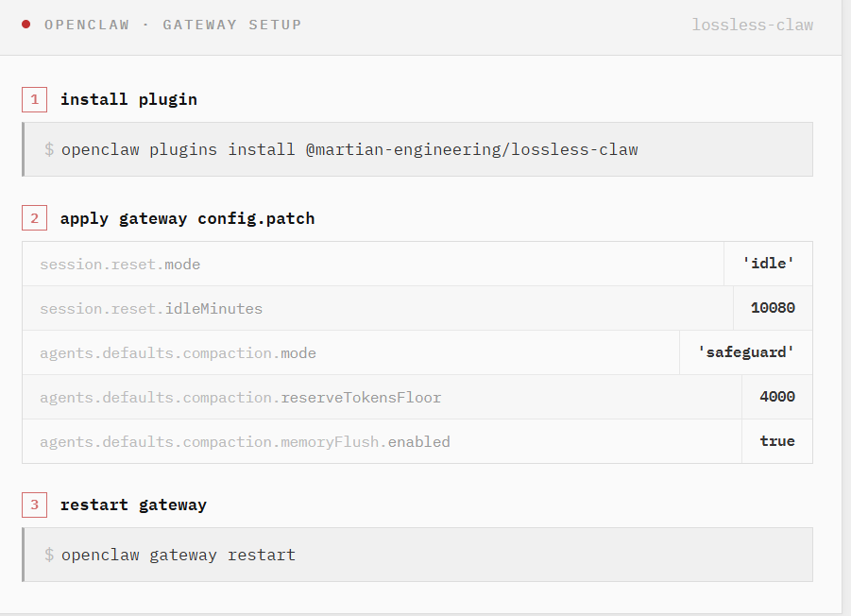
Task: Click the 4000 value cell
Action: pyautogui.click(x=777, y=397)
